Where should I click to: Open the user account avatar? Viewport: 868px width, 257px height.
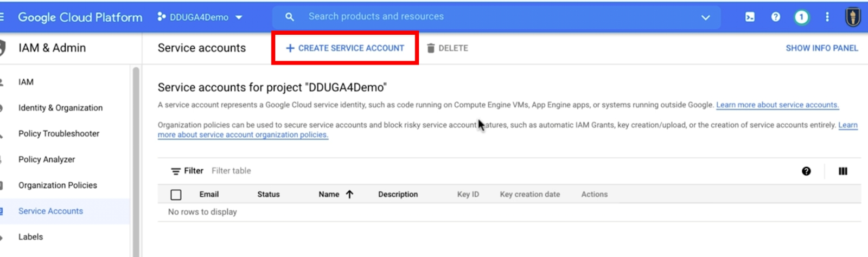tap(853, 17)
